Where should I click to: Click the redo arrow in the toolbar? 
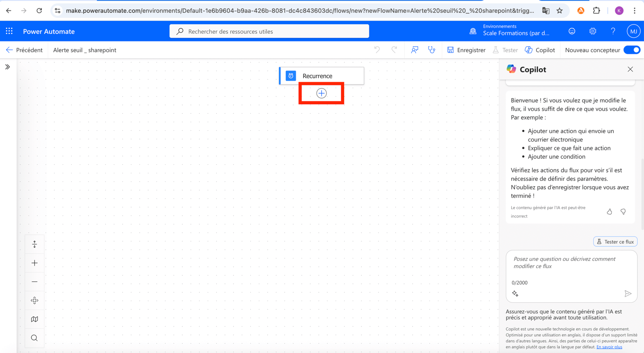click(x=394, y=50)
